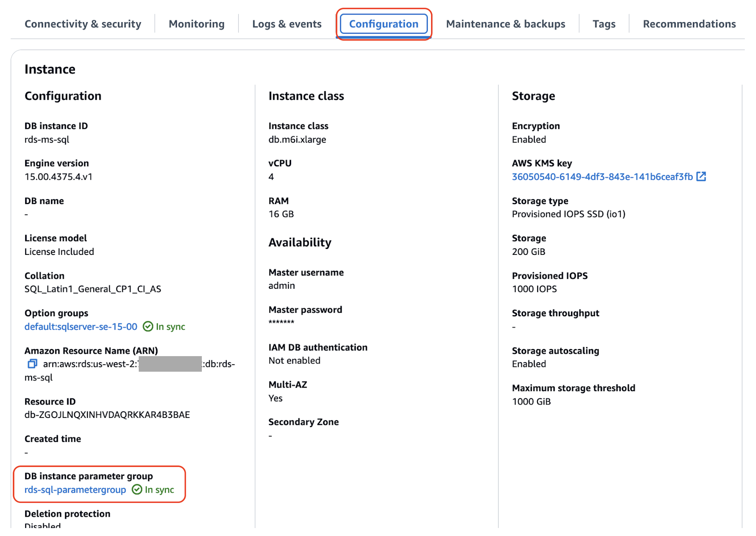Viewport: 756px width, 536px height.
Task: Click the Provisioned IOPS SSD (io1) storage type value
Action: [x=569, y=214]
